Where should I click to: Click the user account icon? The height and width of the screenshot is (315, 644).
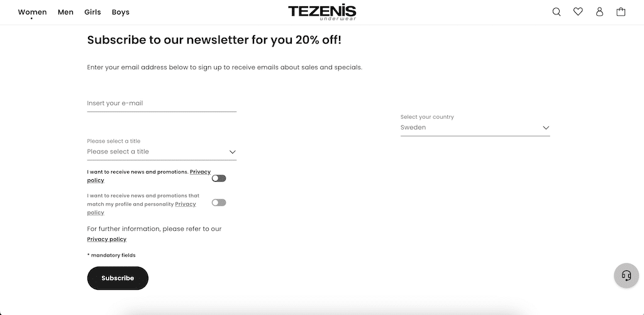tap(599, 12)
